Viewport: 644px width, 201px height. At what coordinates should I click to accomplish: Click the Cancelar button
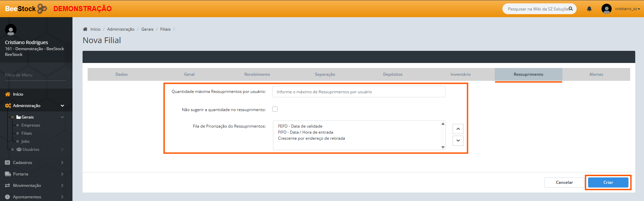coord(564,182)
